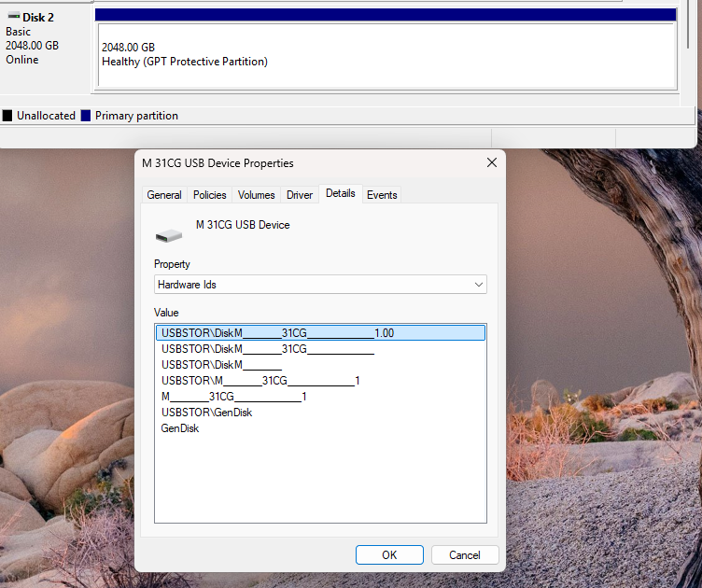Image resolution: width=702 pixels, height=588 pixels.
Task: Click the black Unallocated legend swatch
Action: click(x=7, y=116)
